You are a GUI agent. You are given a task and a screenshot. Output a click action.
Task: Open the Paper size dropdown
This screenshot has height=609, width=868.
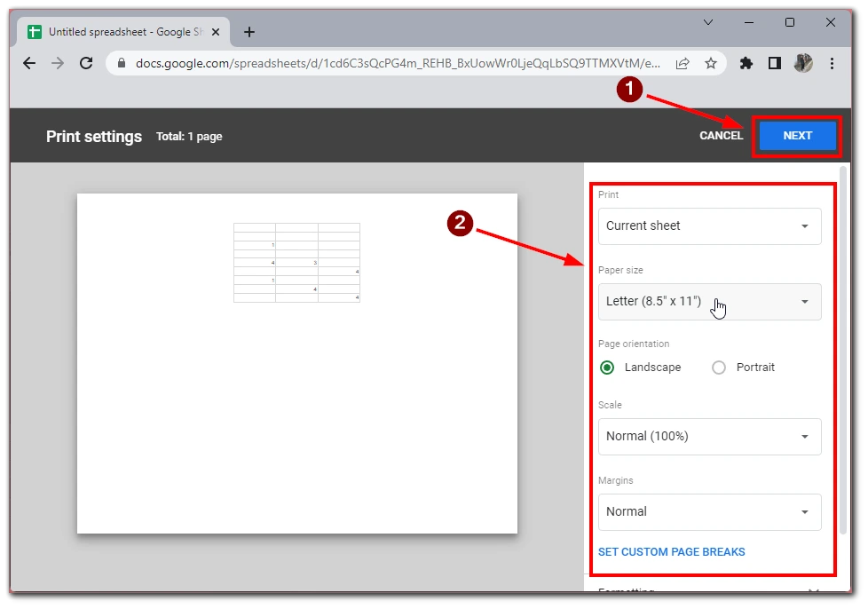click(709, 302)
